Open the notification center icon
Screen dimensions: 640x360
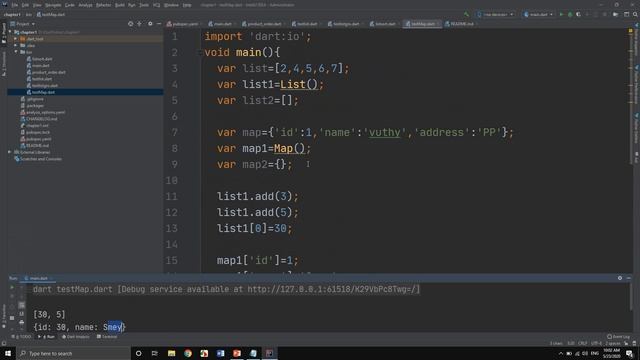click(x=629, y=353)
